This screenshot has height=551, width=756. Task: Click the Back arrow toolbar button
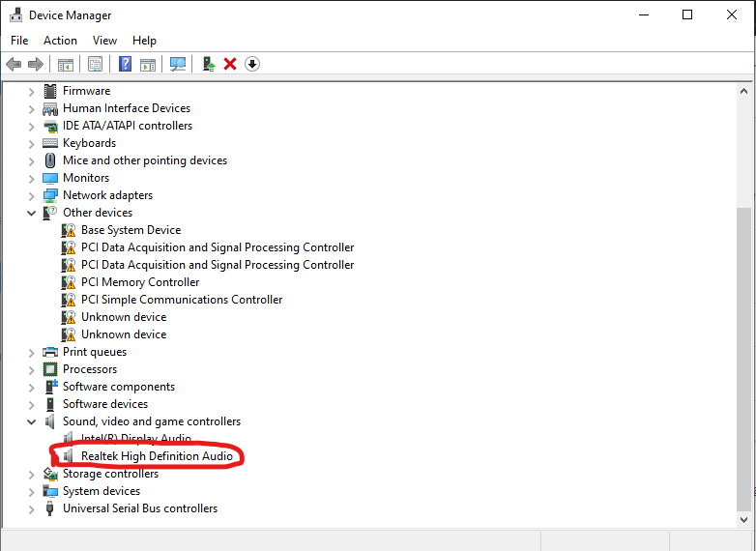pyautogui.click(x=14, y=64)
